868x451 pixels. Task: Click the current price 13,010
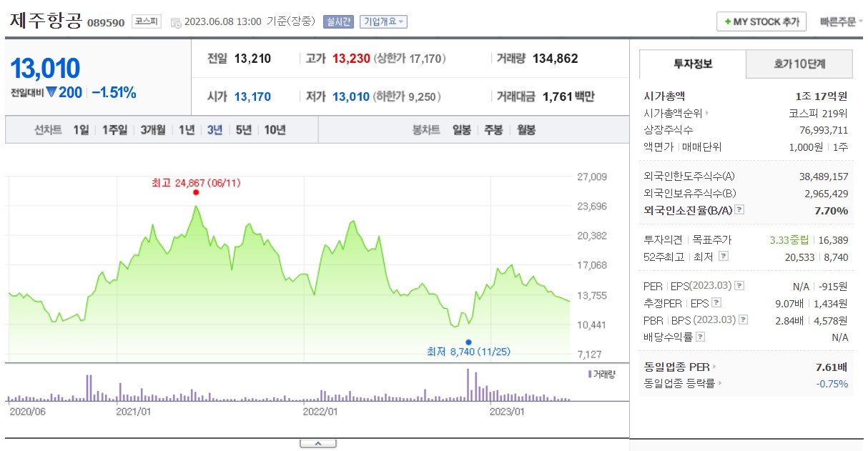tap(45, 69)
